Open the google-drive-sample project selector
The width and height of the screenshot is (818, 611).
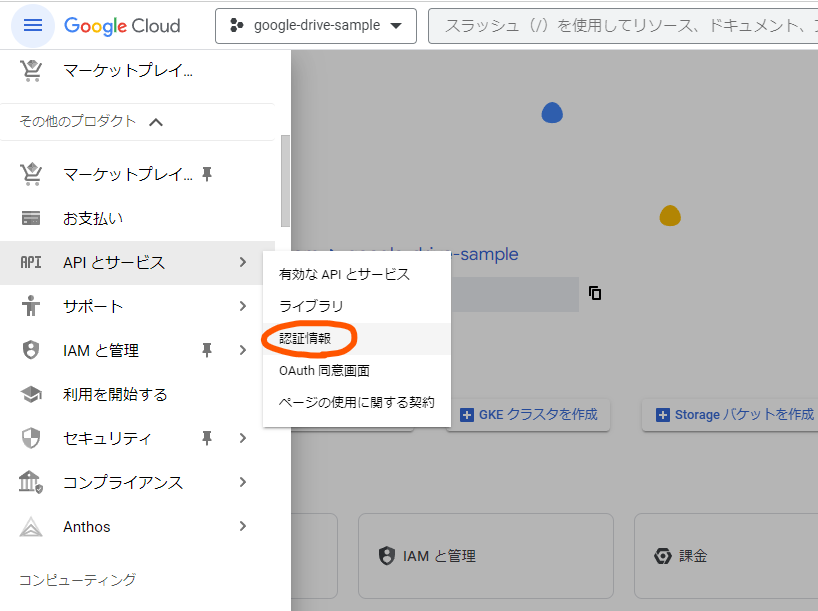(x=315, y=26)
